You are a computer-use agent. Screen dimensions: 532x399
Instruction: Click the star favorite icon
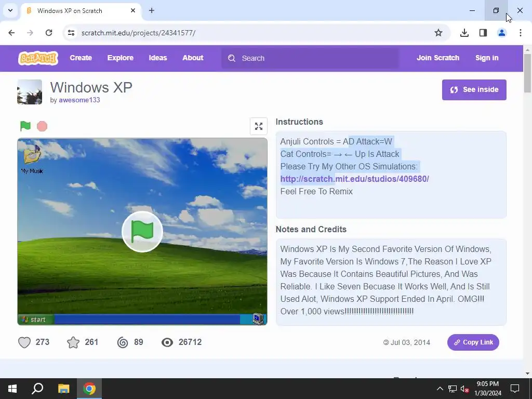point(73,342)
